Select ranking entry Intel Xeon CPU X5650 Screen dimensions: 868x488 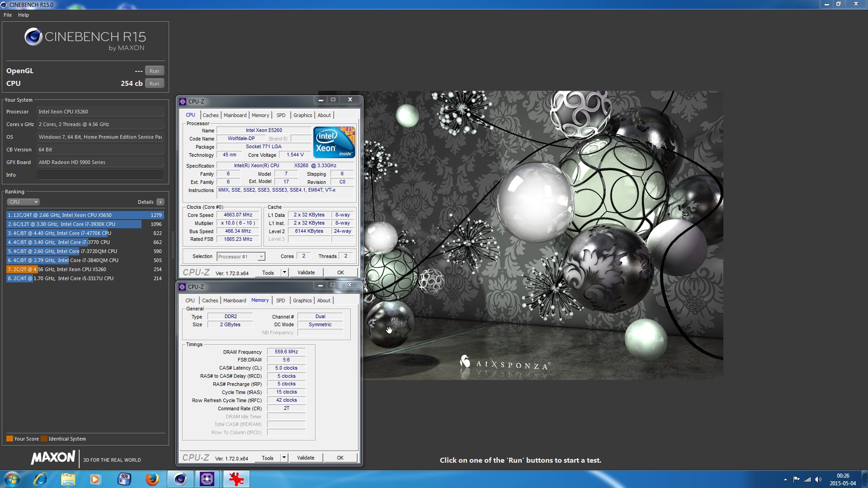coord(85,215)
